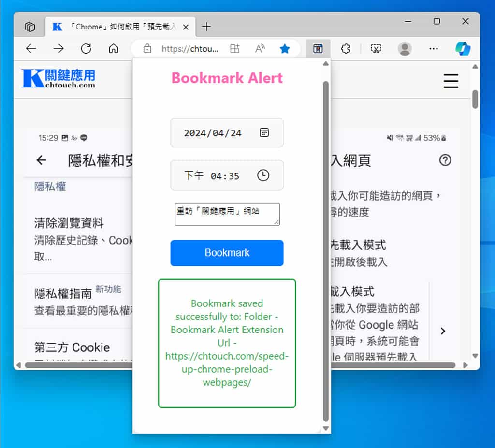The width and height of the screenshot is (495, 448).
Task: Click popup scrollbar down arrow
Action: click(x=326, y=428)
